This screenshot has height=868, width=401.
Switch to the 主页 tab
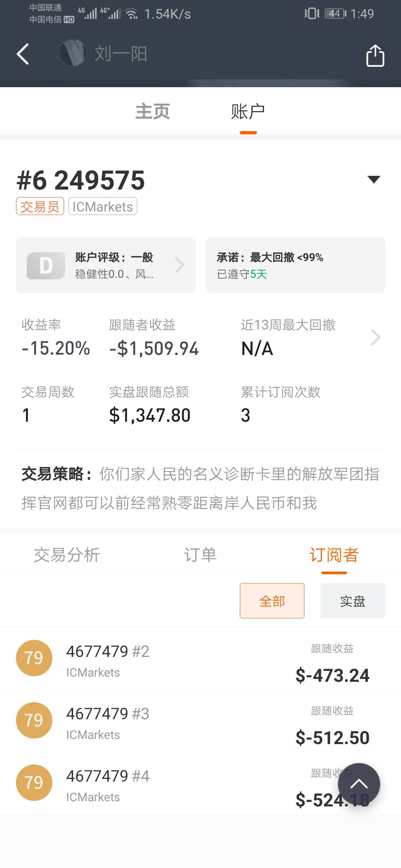click(153, 111)
